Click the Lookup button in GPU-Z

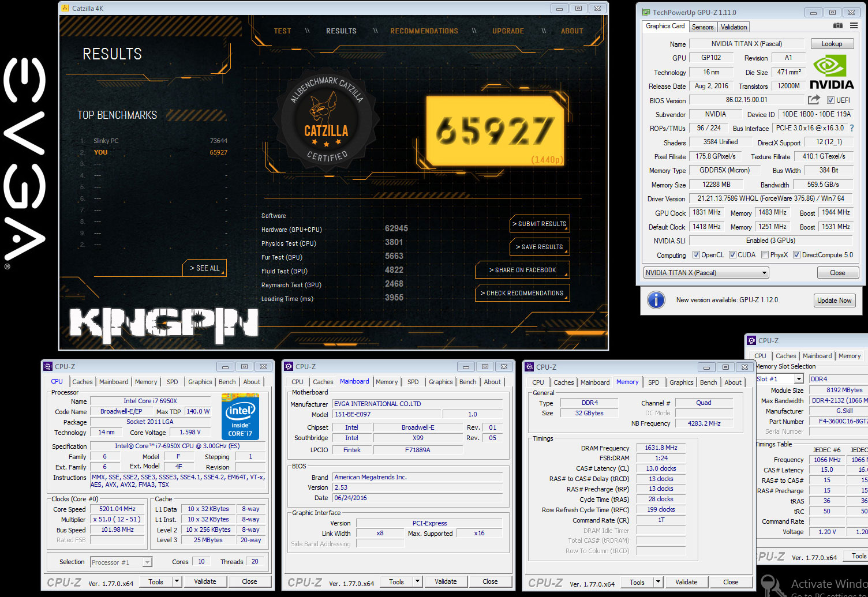click(832, 44)
